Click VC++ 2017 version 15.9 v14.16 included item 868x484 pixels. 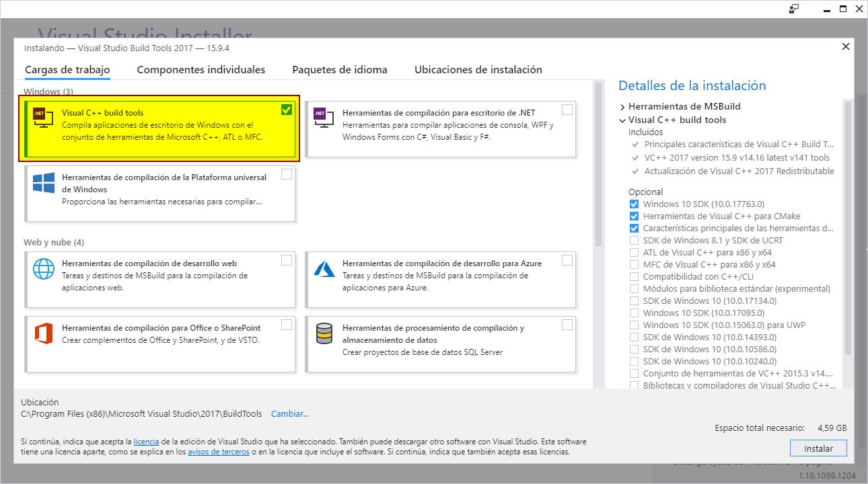coord(737,158)
